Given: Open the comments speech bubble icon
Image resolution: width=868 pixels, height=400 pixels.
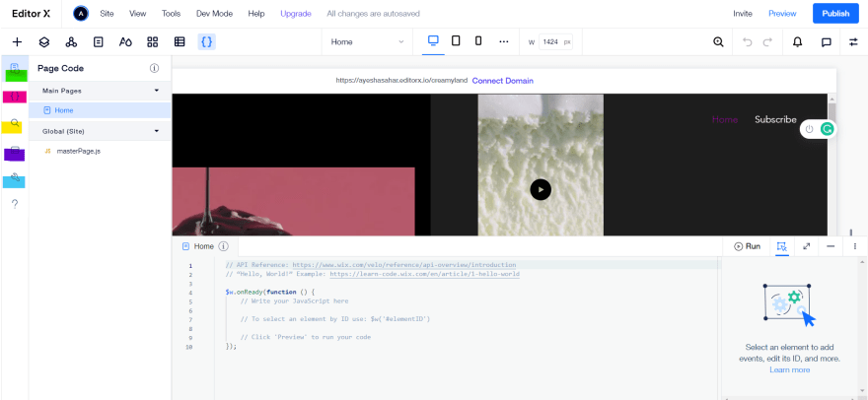Looking at the screenshot, I should [827, 42].
